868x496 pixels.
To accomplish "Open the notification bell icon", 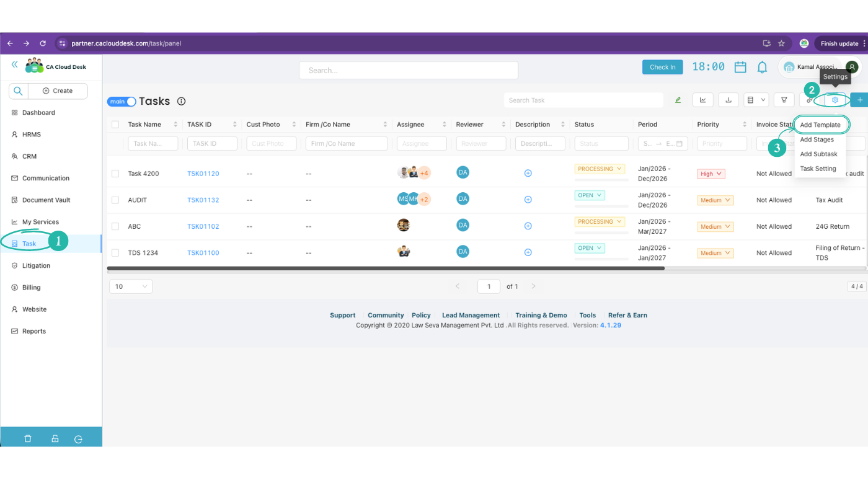I will 762,67.
